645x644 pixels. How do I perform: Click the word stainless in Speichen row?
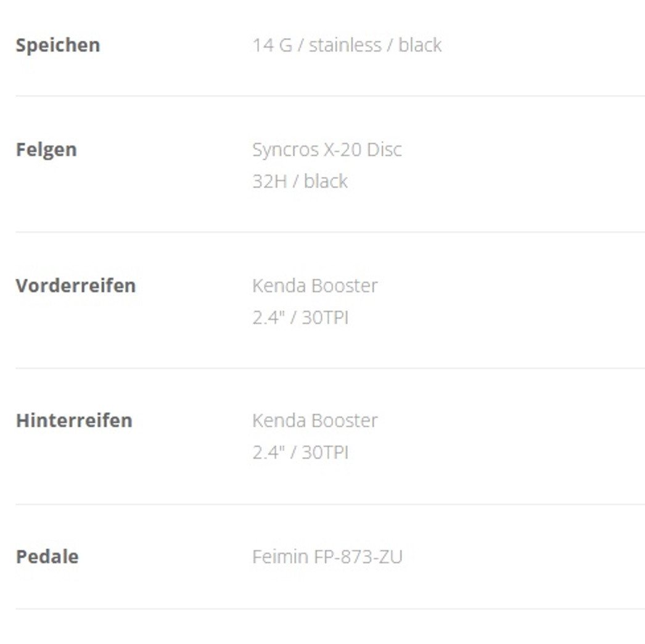pyautogui.click(x=345, y=45)
